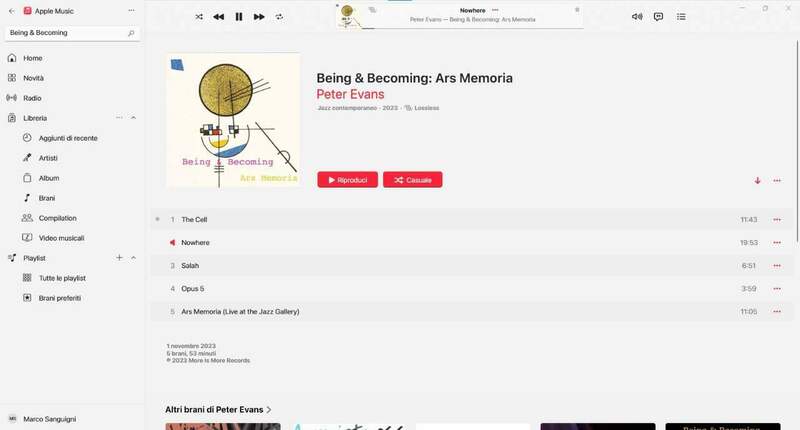Open the play queue list icon
Image resolution: width=800 pixels, height=430 pixels.
pos(681,17)
